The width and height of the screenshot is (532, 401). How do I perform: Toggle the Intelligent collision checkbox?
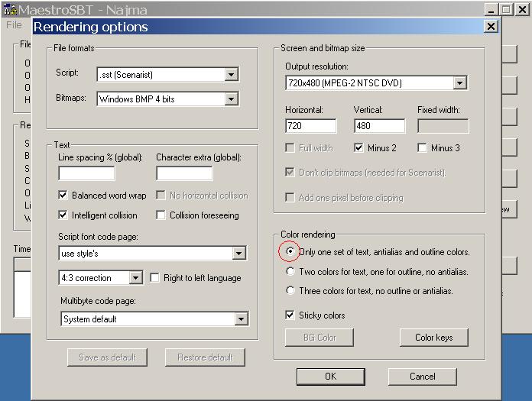click(x=64, y=215)
